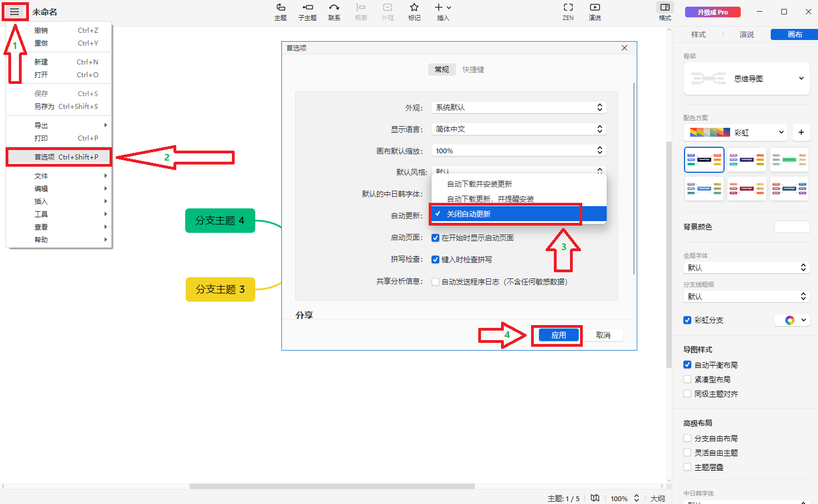Open the 分支线粗细 dropdown
818x504 pixels.
[746, 297]
